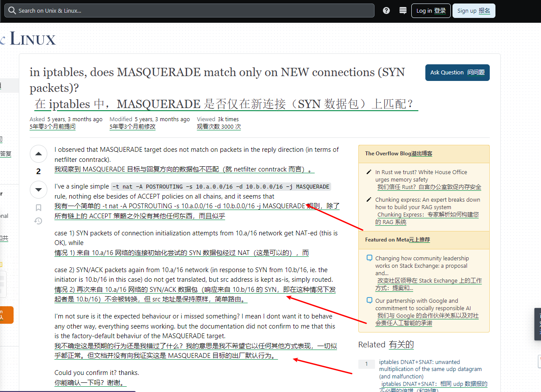Screen dimensions: 541x392
Task: Downvote the question with the down arrow
Action: 39,189
